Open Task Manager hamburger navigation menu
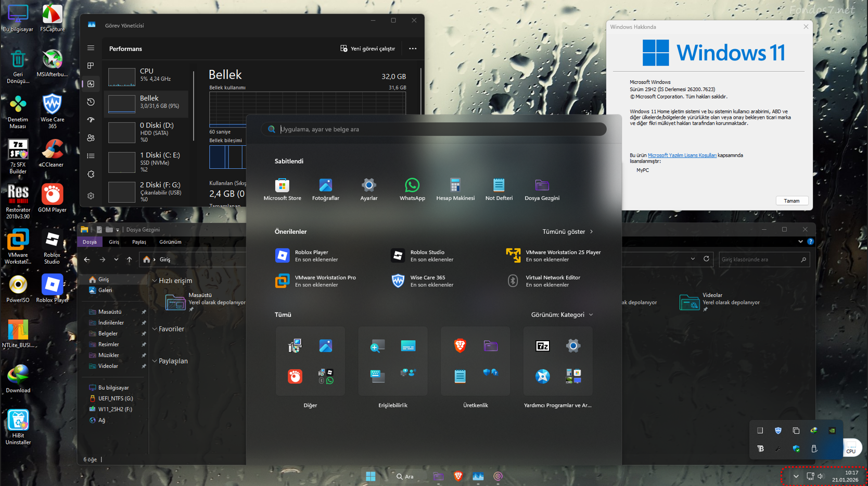 click(91, 48)
